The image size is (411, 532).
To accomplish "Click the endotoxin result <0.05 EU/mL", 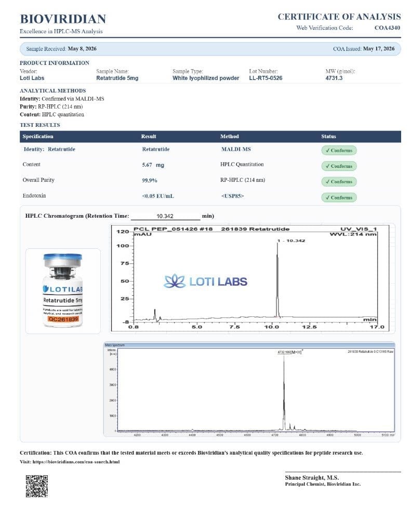I will tap(158, 196).
